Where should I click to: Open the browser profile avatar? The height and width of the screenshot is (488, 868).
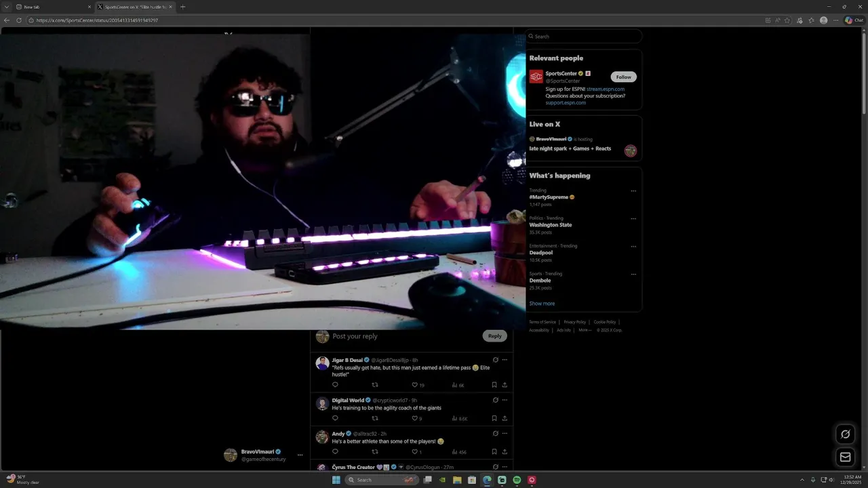click(824, 20)
